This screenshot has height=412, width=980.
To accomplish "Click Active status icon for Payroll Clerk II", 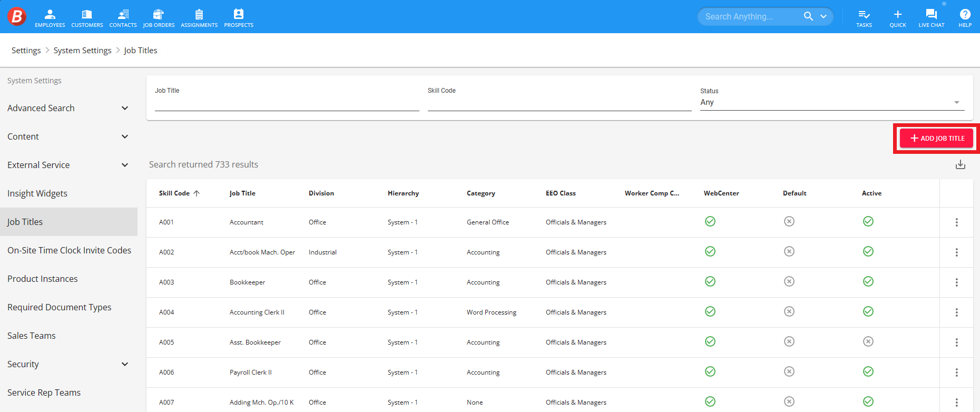I will coord(868,371).
